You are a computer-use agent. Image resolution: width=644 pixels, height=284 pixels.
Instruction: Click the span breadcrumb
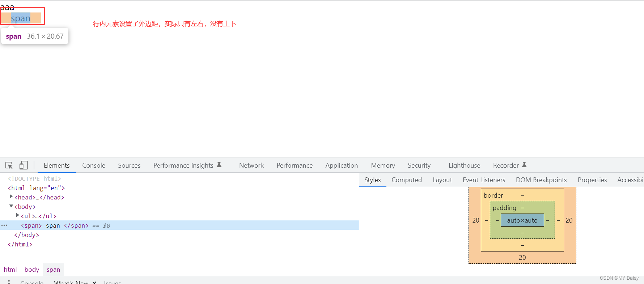pos(53,270)
